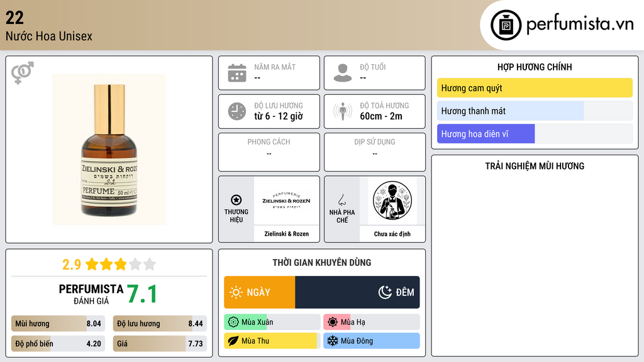Click the 2.9 star rating number
644x362 pixels.
point(72,265)
